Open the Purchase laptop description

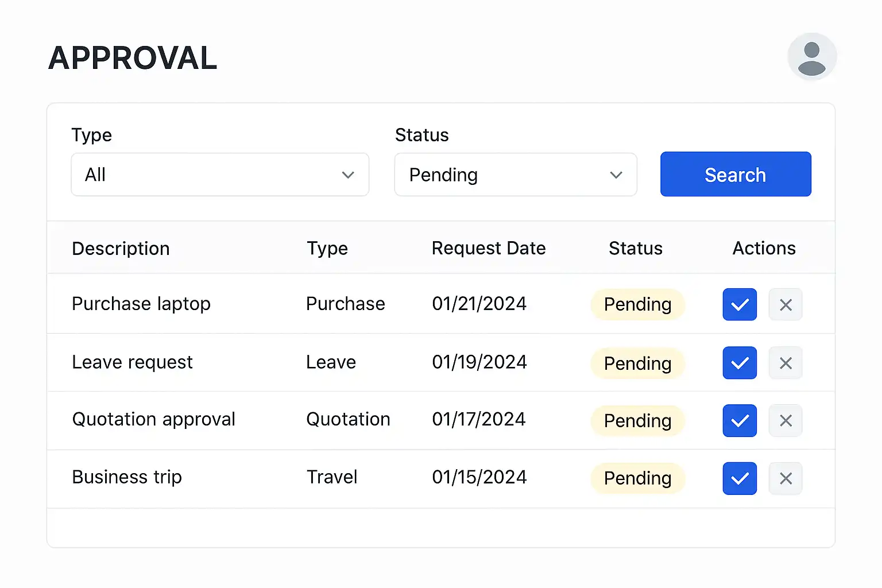141,304
